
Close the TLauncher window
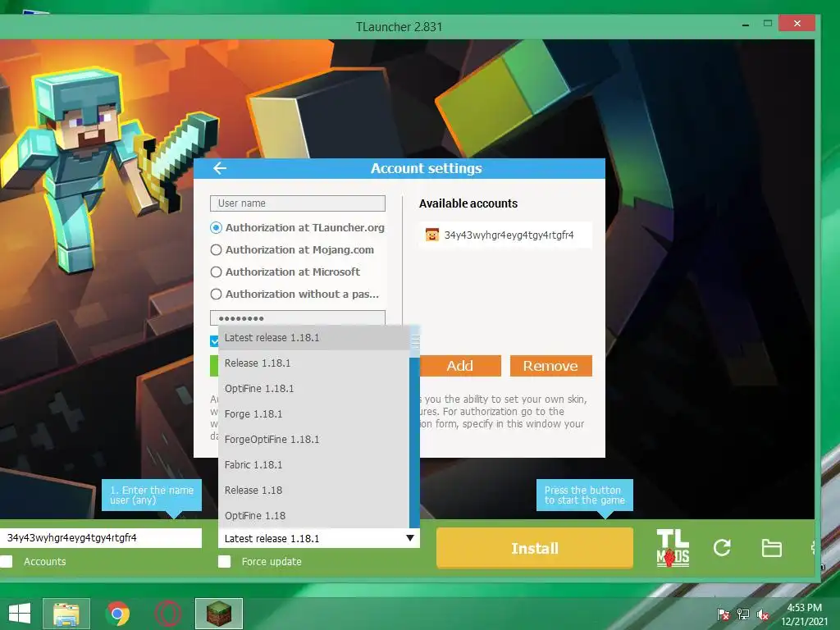coord(797,24)
